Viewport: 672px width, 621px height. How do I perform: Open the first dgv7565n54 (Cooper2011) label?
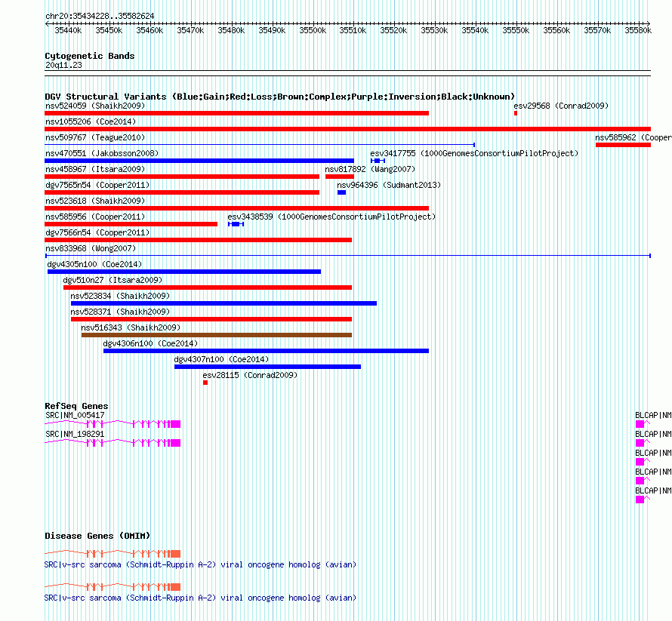tap(97, 185)
